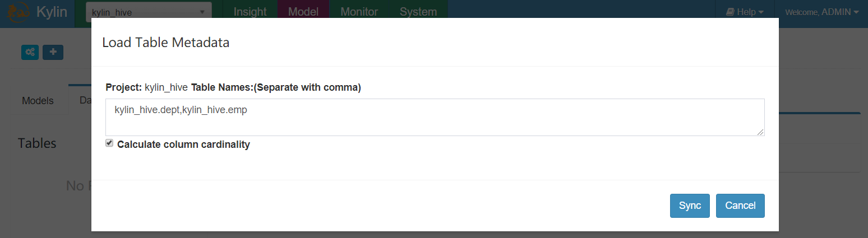Click the Cancel button
The width and height of the screenshot is (868, 238).
coord(740,206)
